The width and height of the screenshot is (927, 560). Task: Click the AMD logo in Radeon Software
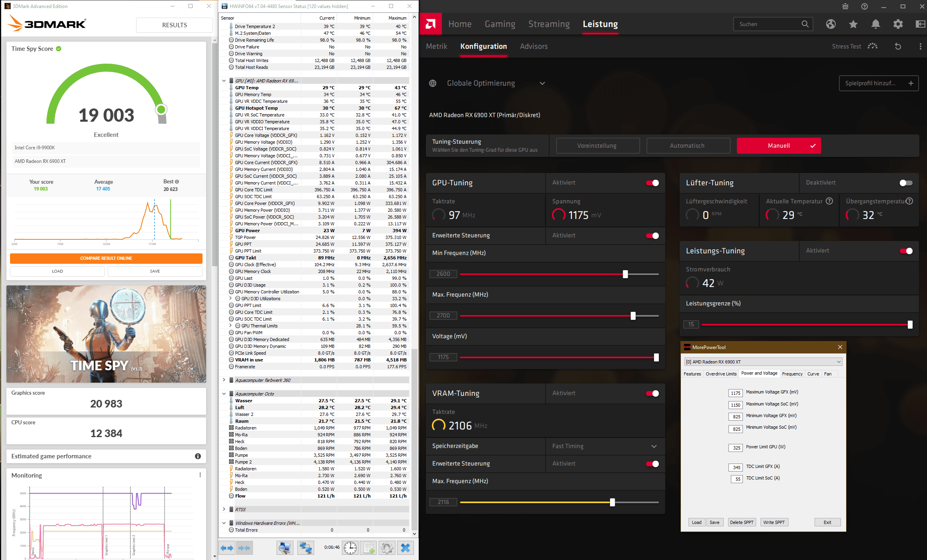tap(431, 24)
